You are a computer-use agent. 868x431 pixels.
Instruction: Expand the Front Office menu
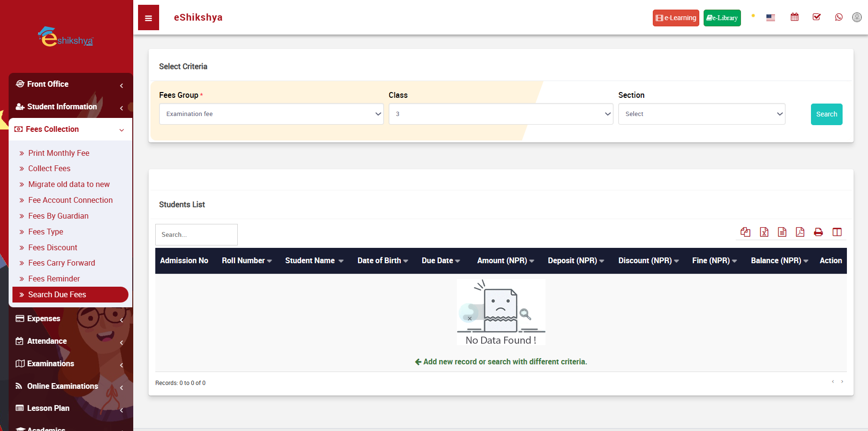click(70, 84)
